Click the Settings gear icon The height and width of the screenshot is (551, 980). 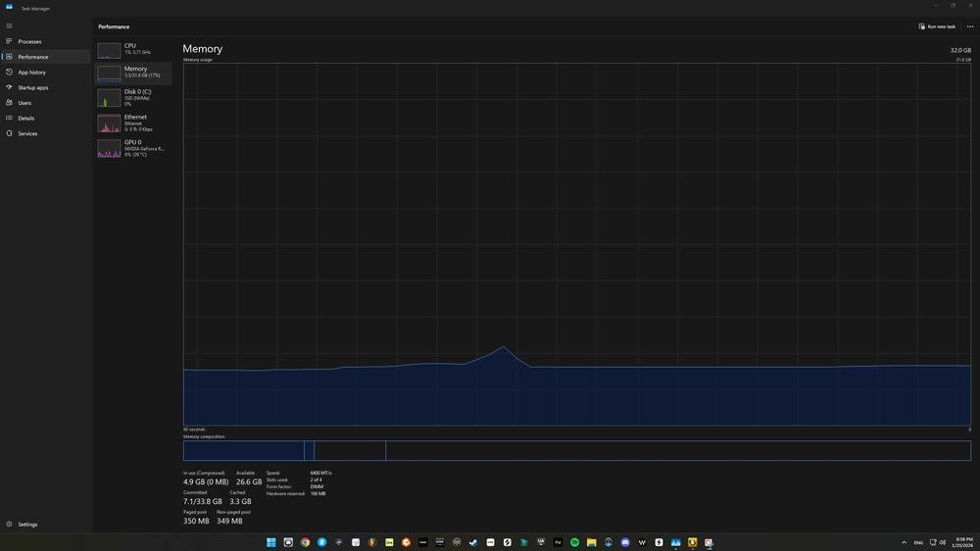pos(9,525)
